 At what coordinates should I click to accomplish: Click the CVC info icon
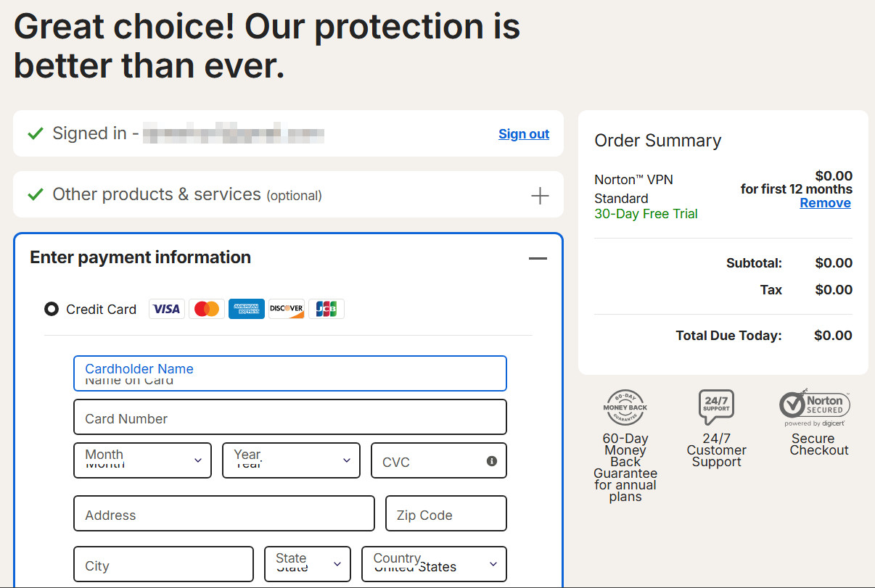(492, 461)
